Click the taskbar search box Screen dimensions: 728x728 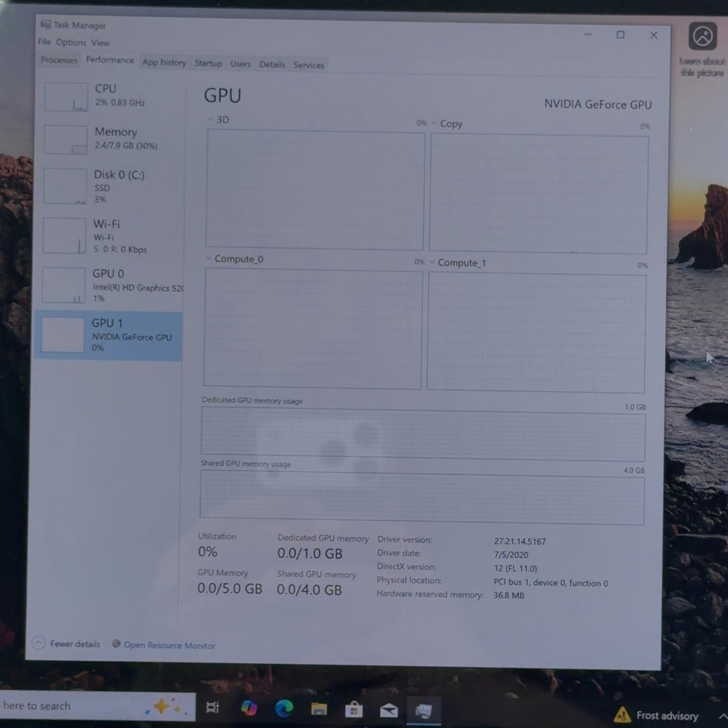pyautogui.click(x=97, y=706)
